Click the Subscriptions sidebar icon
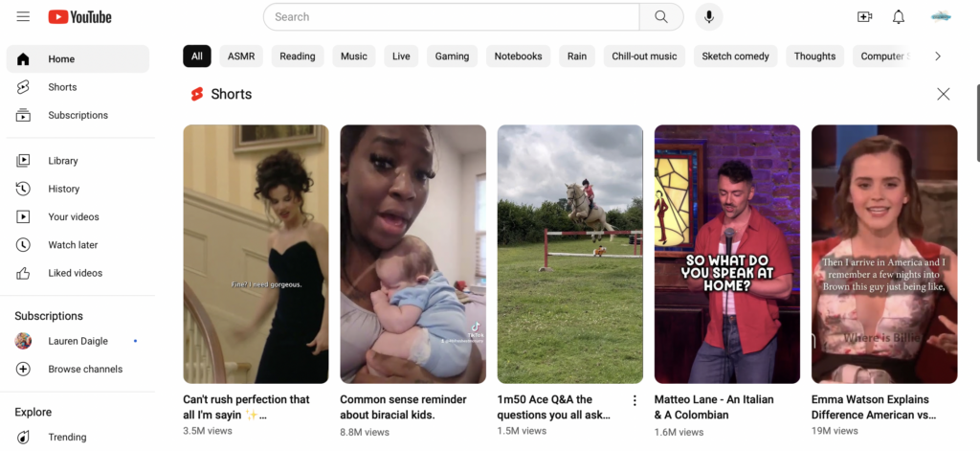The image size is (980, 451). (x=23, y=115)
